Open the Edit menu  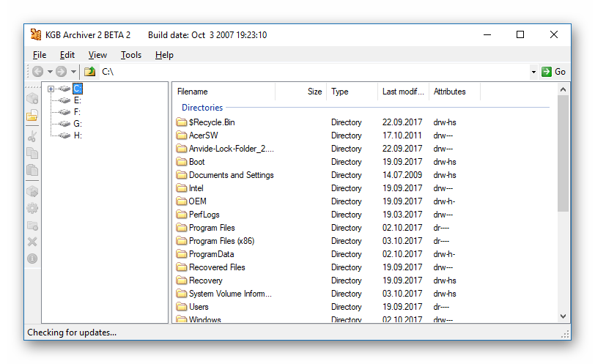coord(67,55)
